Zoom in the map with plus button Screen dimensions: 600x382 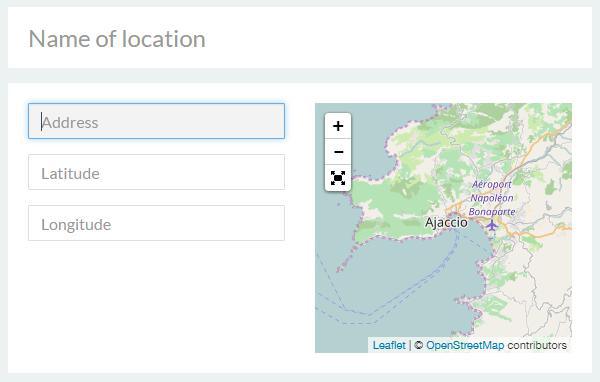(x=338, y=126)
